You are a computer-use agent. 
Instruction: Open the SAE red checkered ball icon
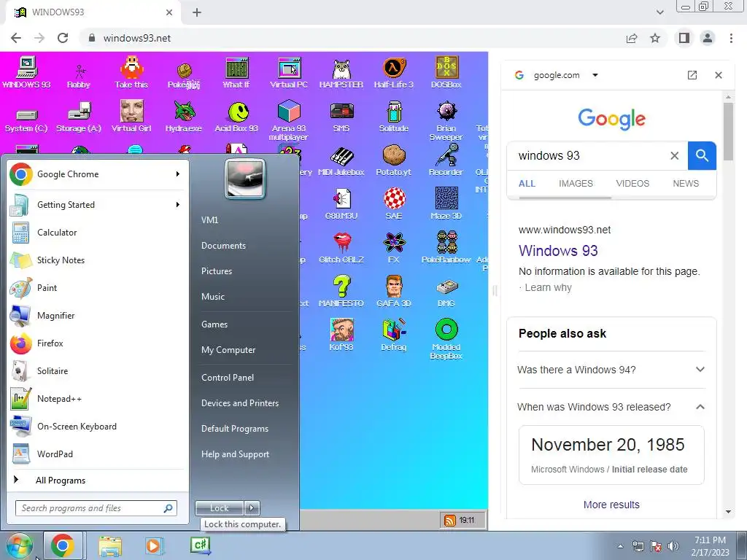coord(394,204)
